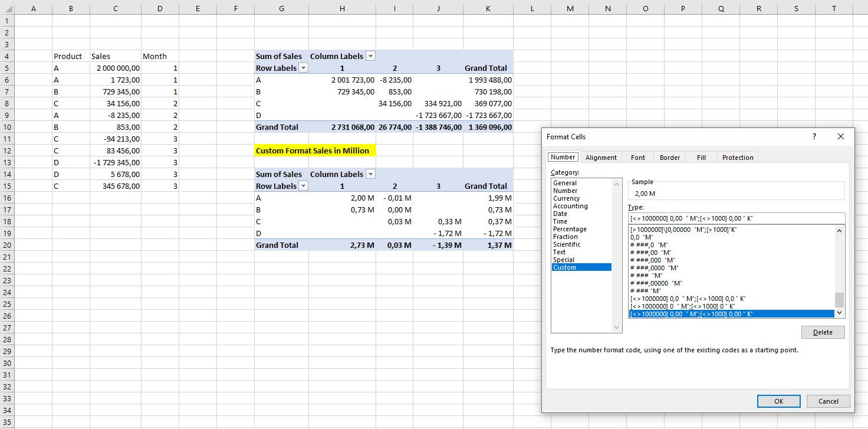Open the Font tab

638,158
